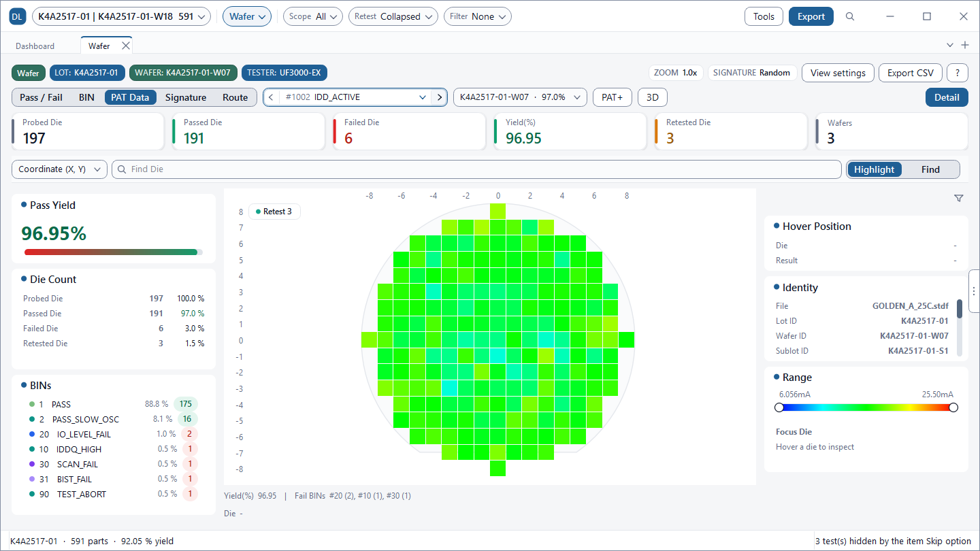The height and width of the screenshot is (551, 980).
Task: Click the DL app logo icon
Action: 17,16
